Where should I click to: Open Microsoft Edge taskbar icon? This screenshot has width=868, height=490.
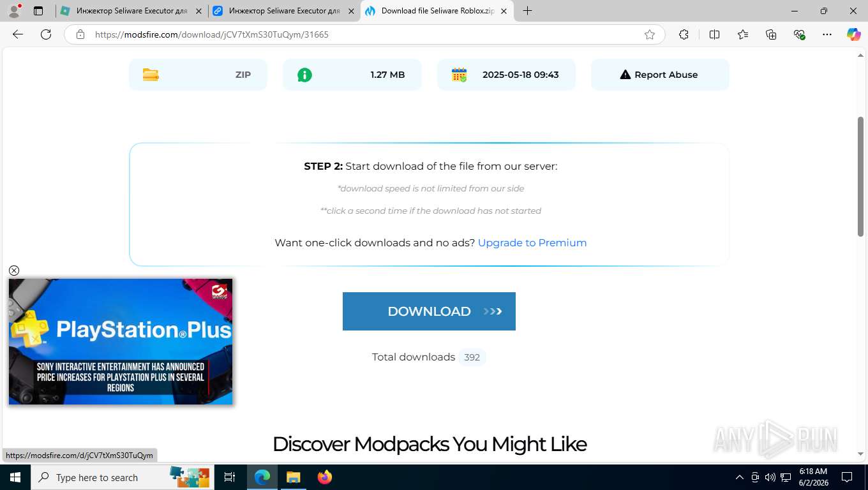(x=262, y=477)
